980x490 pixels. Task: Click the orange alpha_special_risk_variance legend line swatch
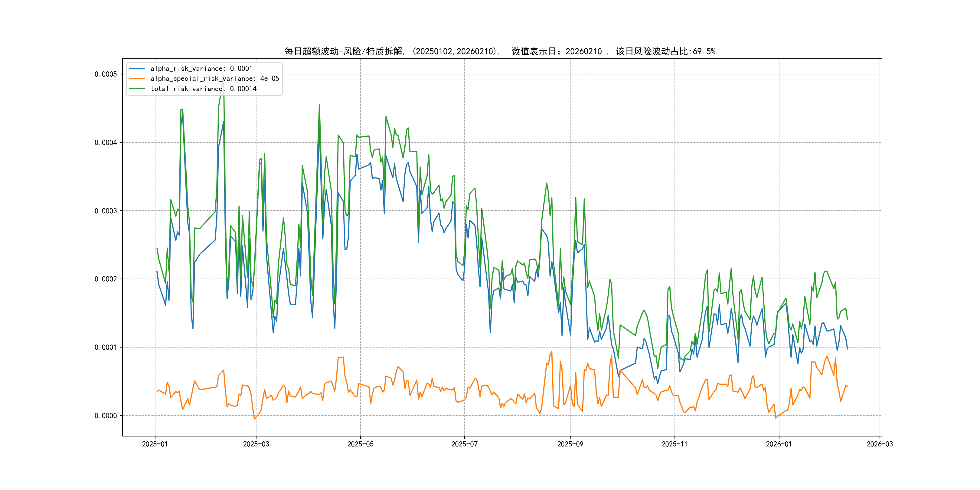(137, 79)
